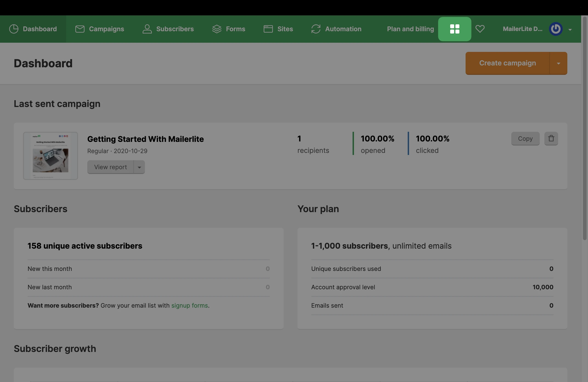Viewport: 588px width, 382px height.
Task: Click the New last month row
Action: point(148,287)
